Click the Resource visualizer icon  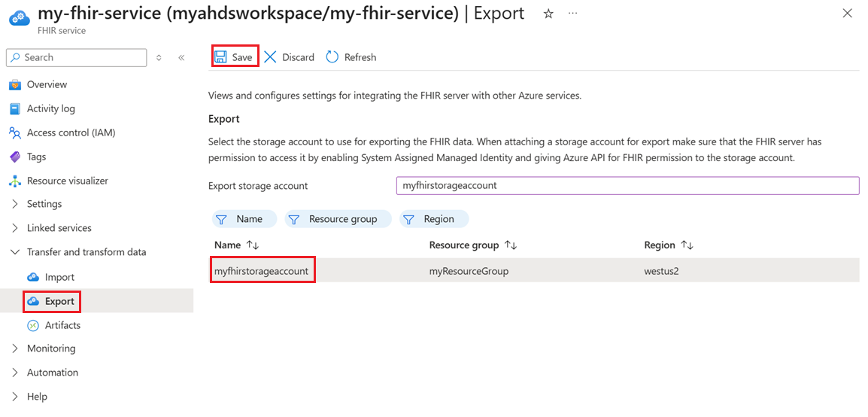[16, 181]
